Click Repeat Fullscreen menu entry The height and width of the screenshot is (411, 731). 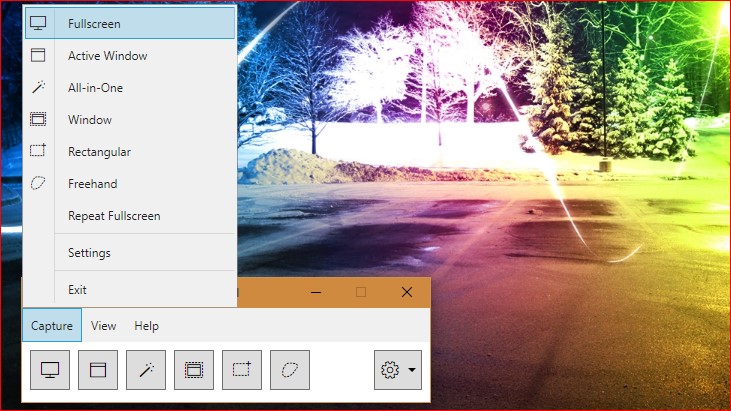tap(130, 216)
